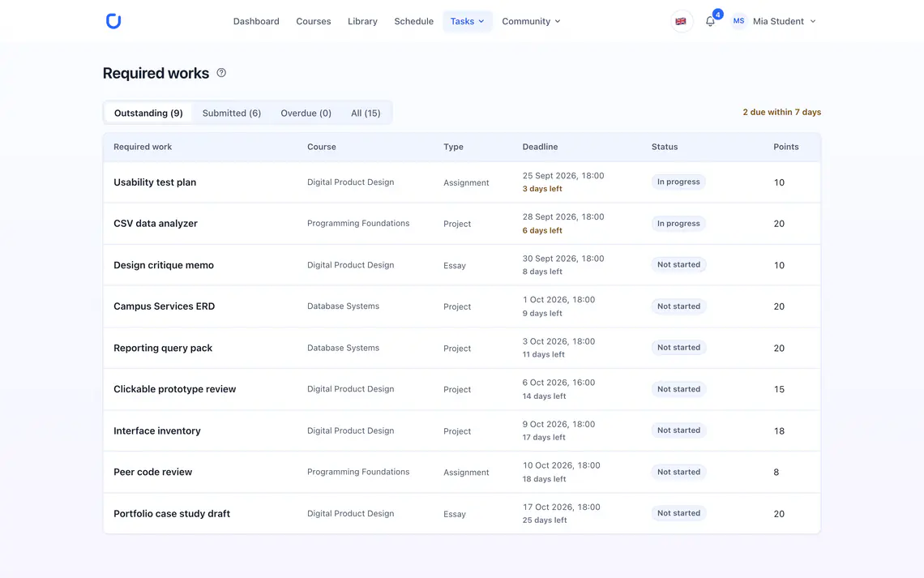Click the "25 Sept 2026, 18:00" deadline
The height and width of the screenshot is (578, 924).
[x=563, y=176]
